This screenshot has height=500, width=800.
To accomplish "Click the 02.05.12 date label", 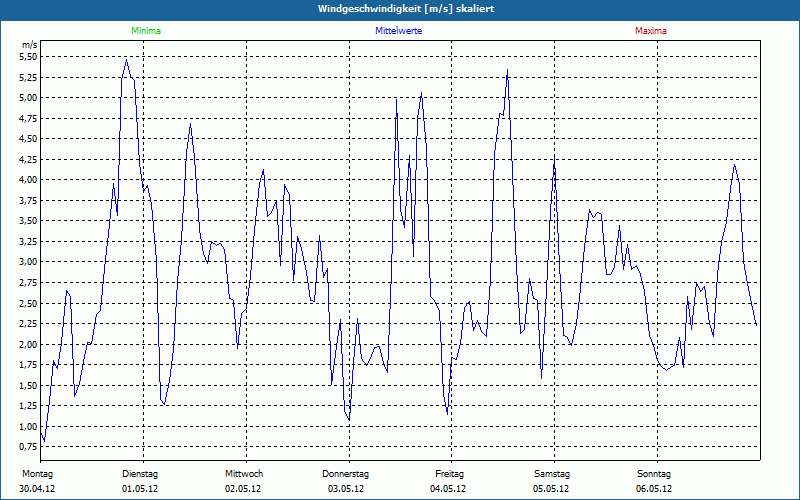I will 243,489.
